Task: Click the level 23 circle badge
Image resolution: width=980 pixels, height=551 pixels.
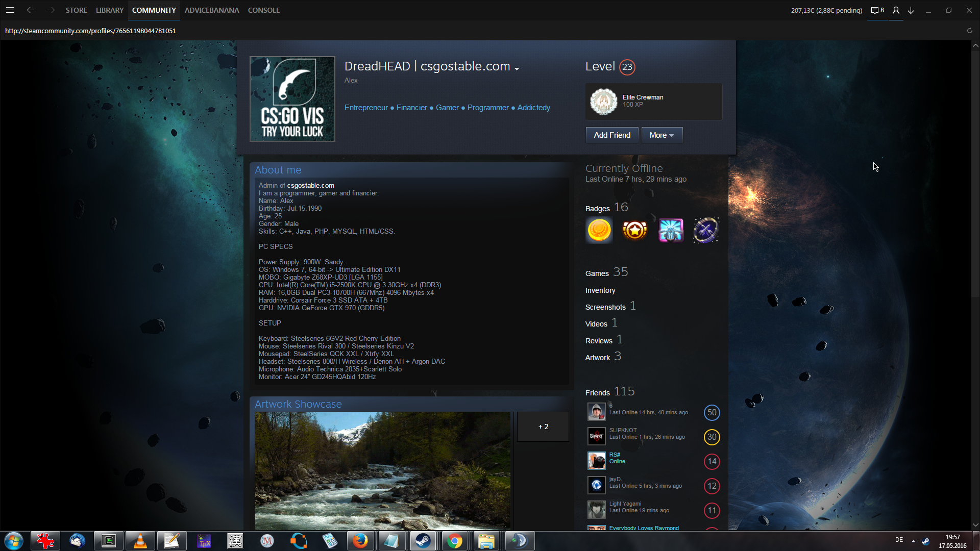Action: coord(627,67)
